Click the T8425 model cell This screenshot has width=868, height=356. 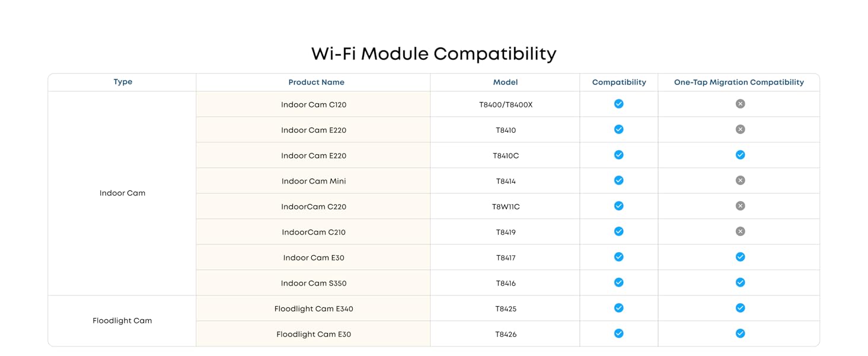506,309
